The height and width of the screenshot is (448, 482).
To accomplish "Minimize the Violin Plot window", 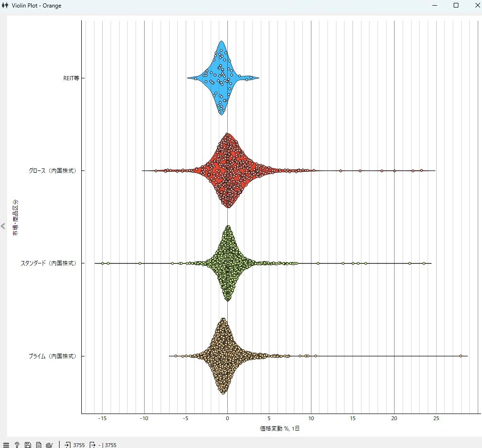I will click(435, 6).
